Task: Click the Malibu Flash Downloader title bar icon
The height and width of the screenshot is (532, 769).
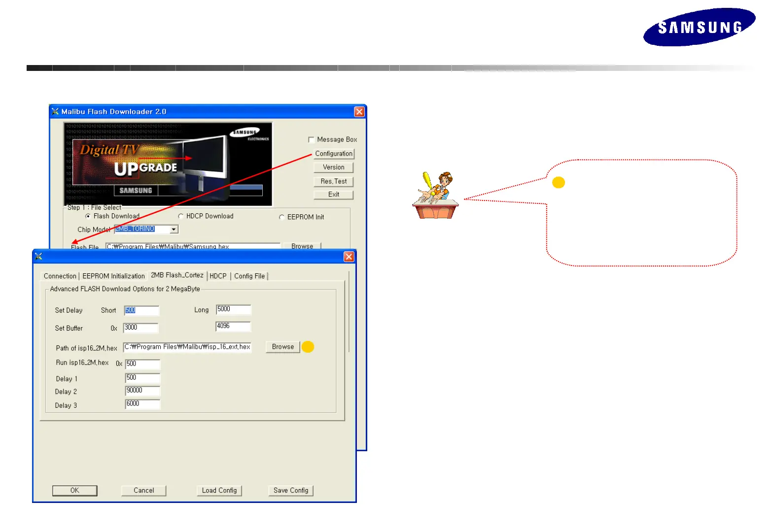Action: point(55,111)
